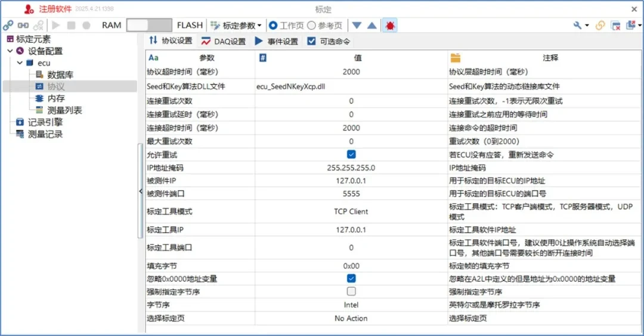Click the red 注册软件 user icon

(29, 9)
